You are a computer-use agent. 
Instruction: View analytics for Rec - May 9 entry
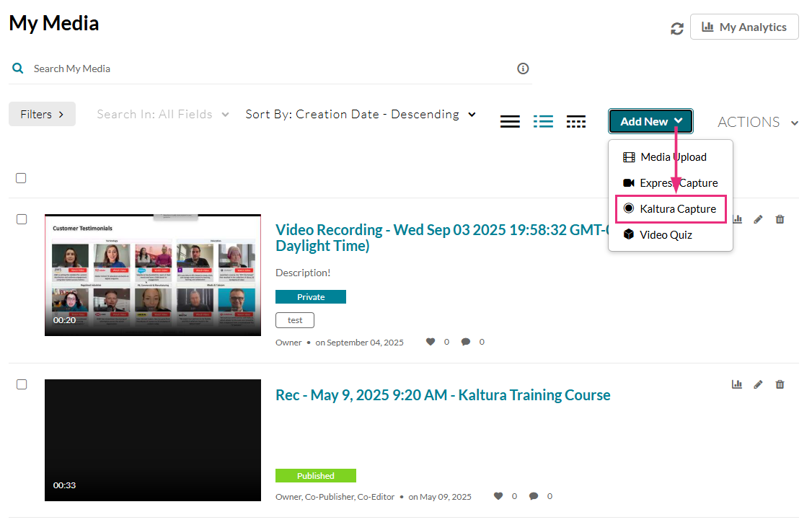(x=737, y=384)
